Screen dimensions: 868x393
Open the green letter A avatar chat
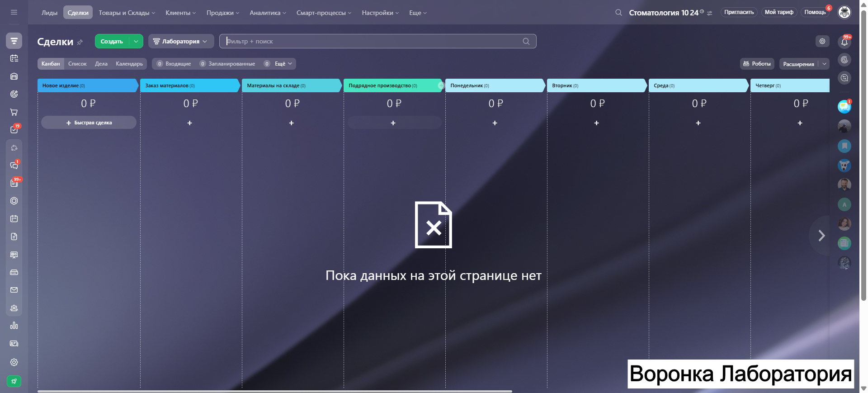tap(844, 204)
